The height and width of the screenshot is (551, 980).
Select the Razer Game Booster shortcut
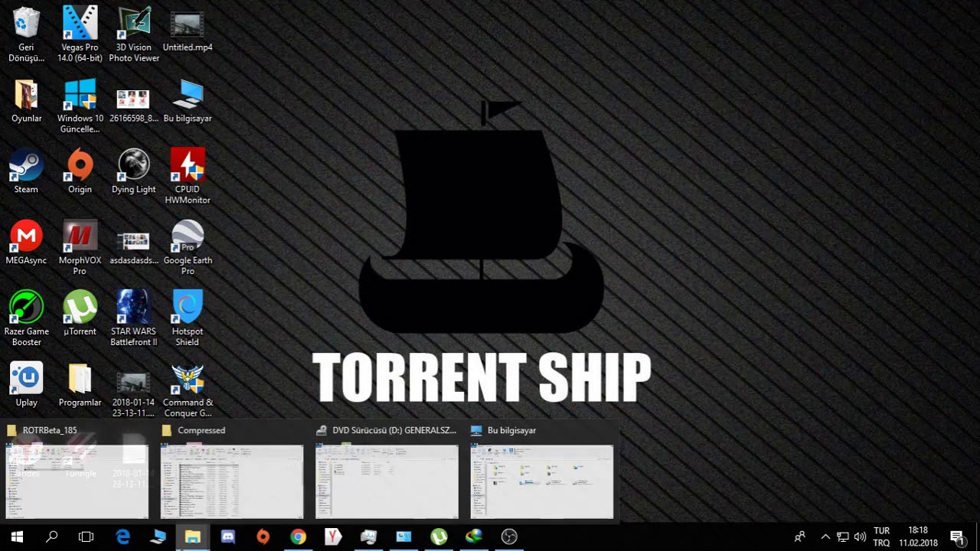[26, 318]
